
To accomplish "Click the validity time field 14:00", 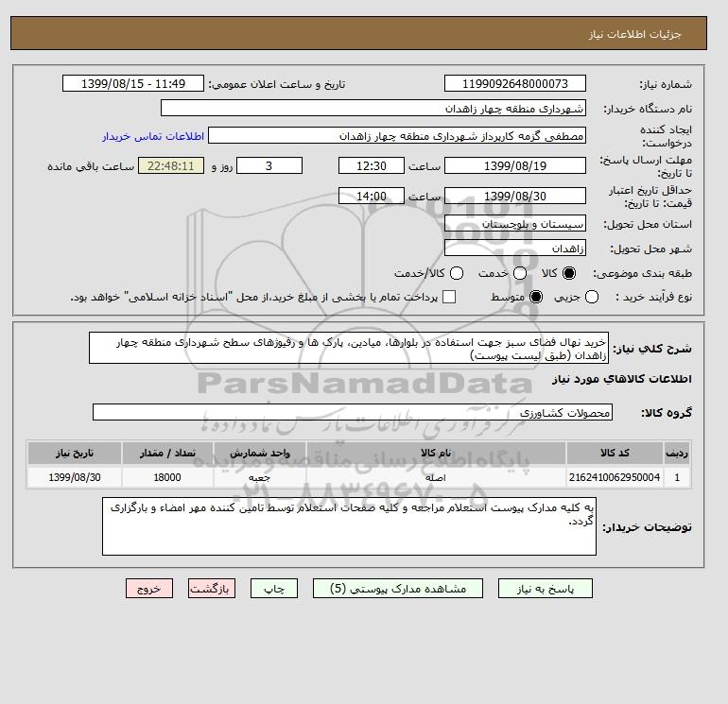I will pyautogui.click(x=372, y=196).
